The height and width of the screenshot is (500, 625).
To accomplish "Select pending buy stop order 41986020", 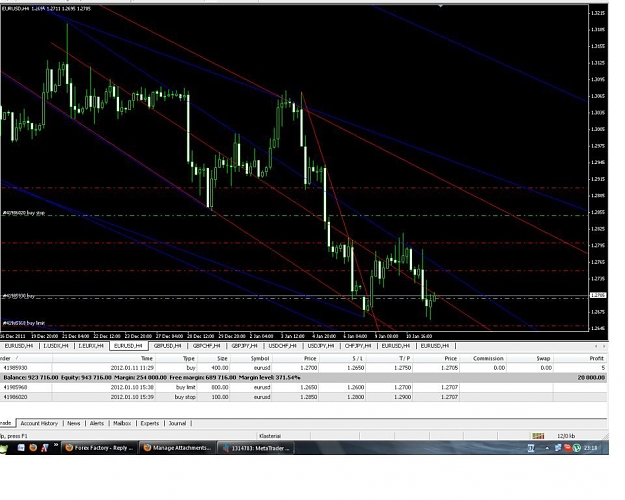I will [x=303, y=397].
